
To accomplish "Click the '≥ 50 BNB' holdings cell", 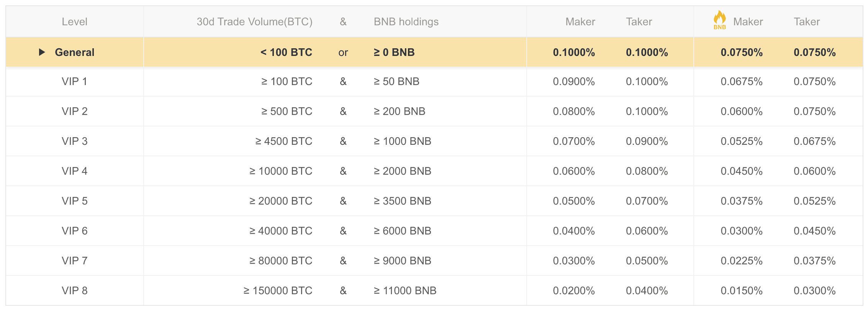I will coord(396,82).
